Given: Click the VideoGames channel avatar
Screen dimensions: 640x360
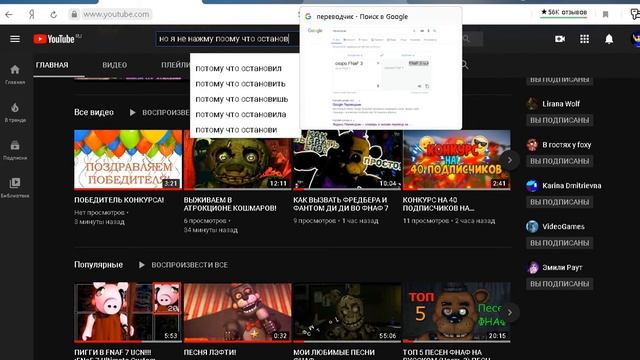Looking at the screenshot, I should click(532, 226).
